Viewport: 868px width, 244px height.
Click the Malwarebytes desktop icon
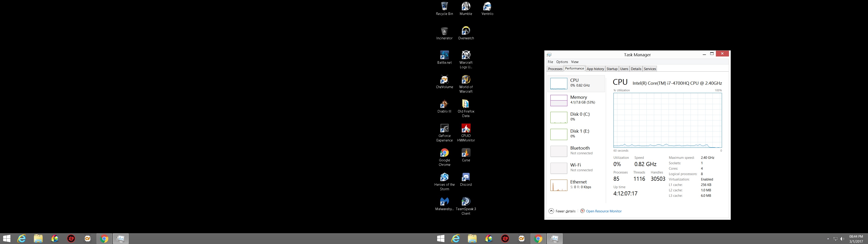click(444, 204)
